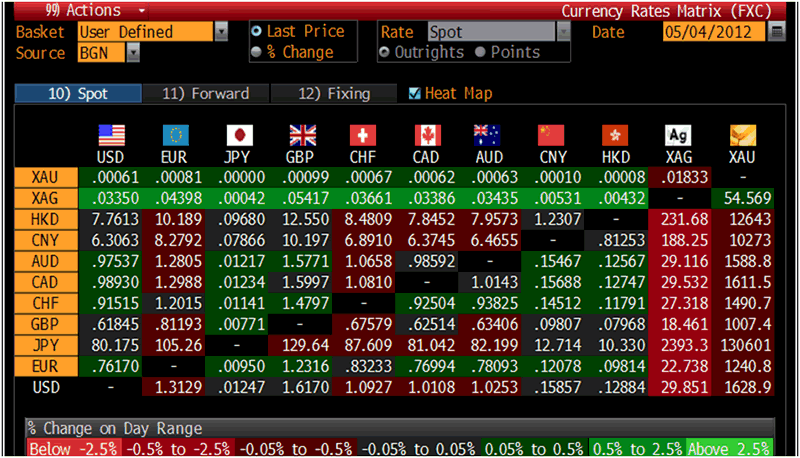Expand the Rate Spot dropdown
Viewport: 800px width, 458px height.
point(563,32)
